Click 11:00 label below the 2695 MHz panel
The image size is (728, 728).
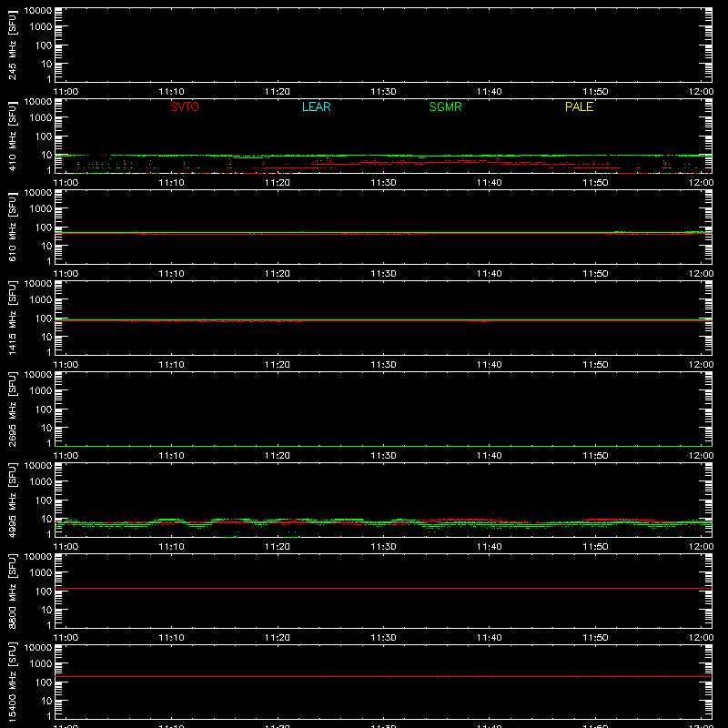pos(66,456)
